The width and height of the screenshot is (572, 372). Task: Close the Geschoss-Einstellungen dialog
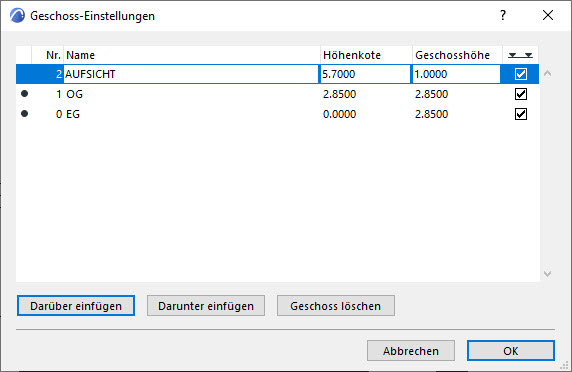[x=548, y=15]
